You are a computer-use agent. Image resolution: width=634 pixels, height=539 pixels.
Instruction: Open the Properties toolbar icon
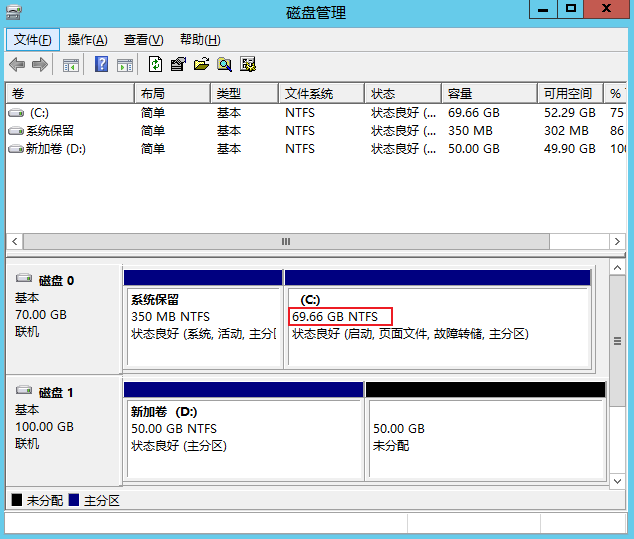coord(178,65)
